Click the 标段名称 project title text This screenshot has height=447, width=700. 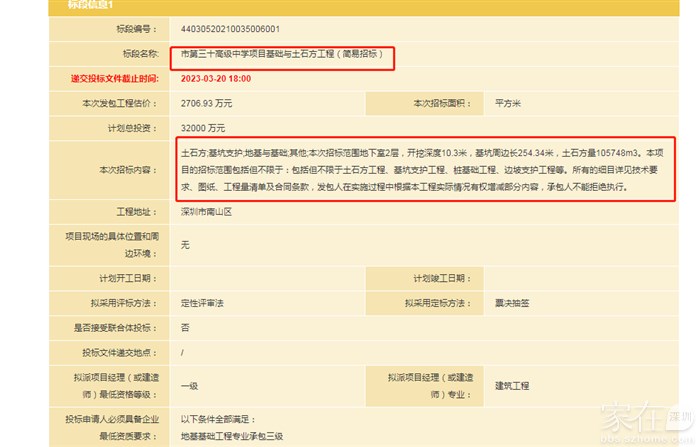click(282, 54)
